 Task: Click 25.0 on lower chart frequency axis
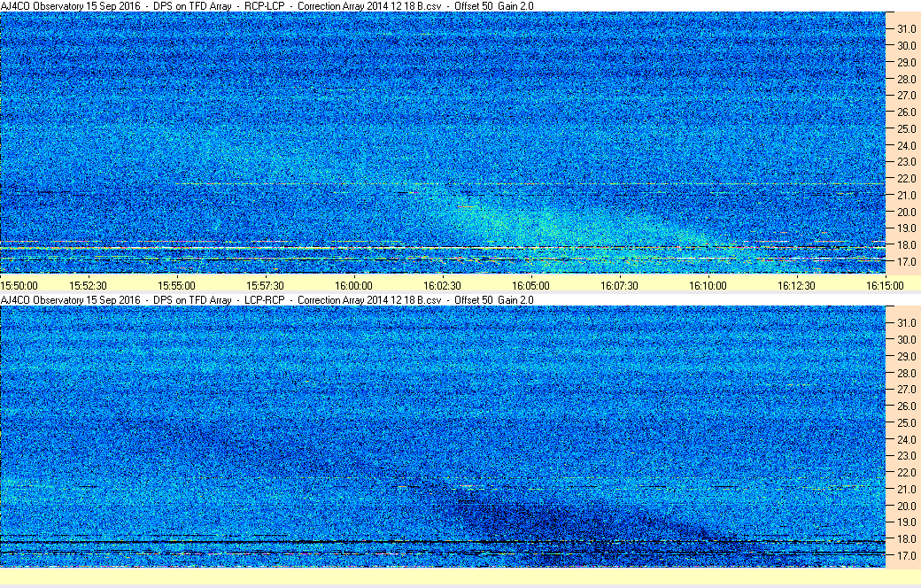point(906,423)
